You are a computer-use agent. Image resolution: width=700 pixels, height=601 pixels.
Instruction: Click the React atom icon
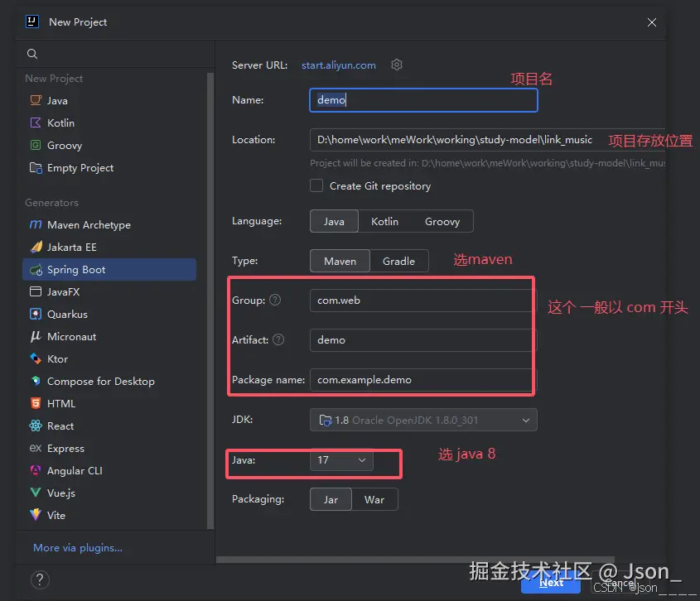click(x=36, y=426)
